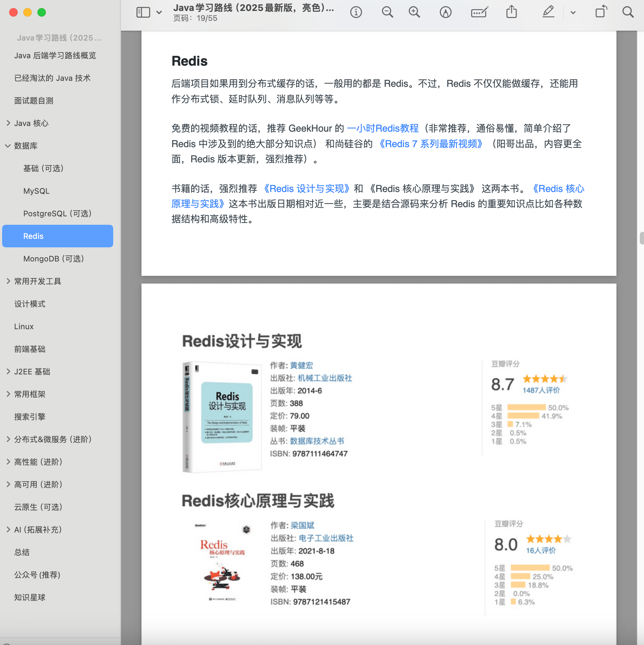This screenshot has height=645, width=644.
Task: Open the Share menu
Action: [x=512, y=12]
